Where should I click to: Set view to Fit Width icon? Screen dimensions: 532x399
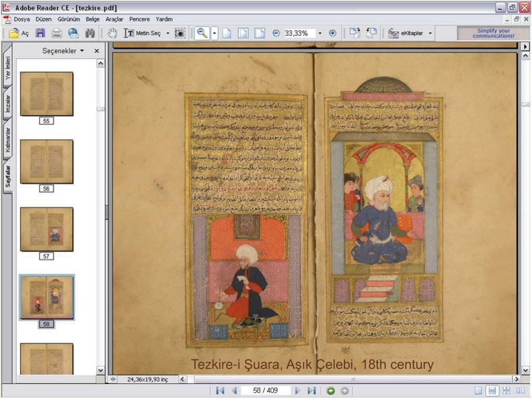pos(260,33)
